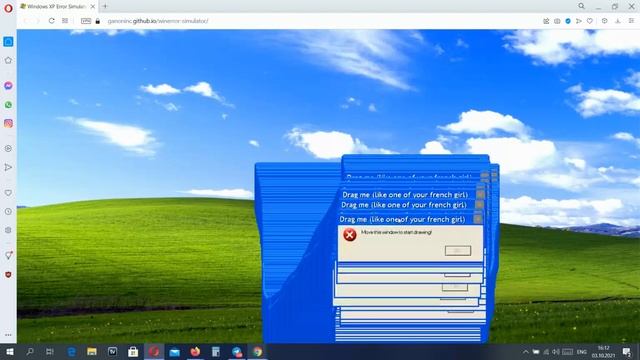Open the taskbar clock and calendar

click(603, 352)
